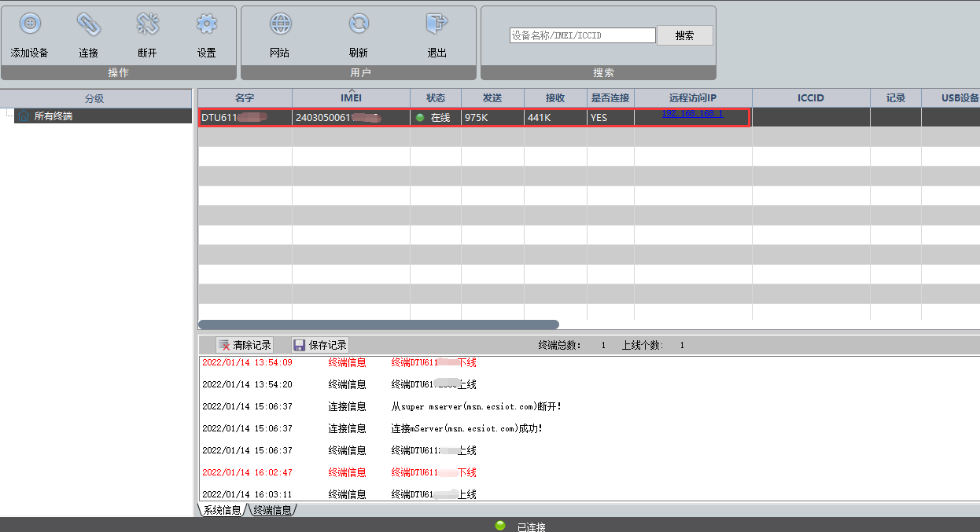Click the 断开 disconnect icon

coord(147,24)
